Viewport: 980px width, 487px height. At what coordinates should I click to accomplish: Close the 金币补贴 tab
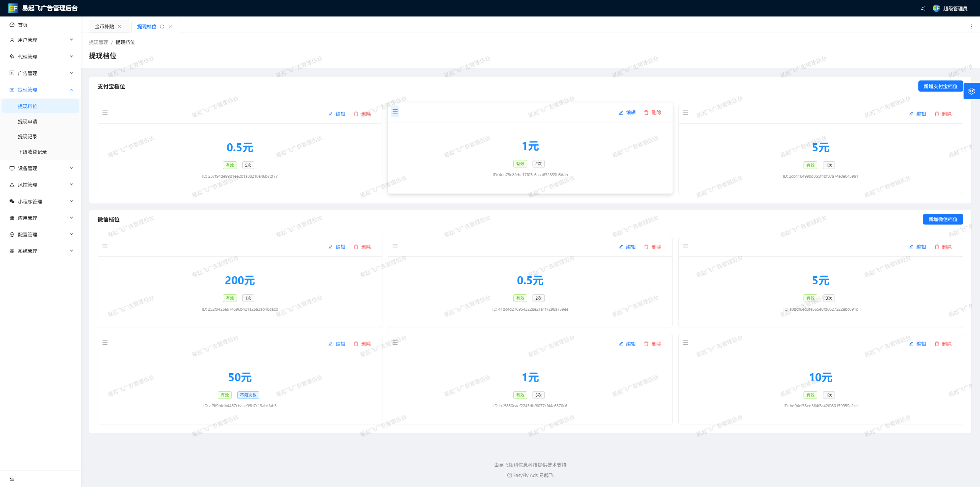[120, 26]
